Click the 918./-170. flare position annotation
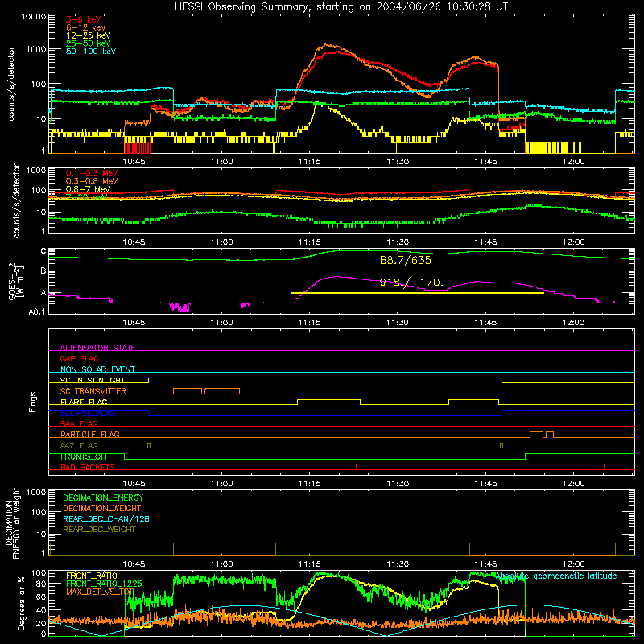This screenshot has height=644, width=644. tap(411, 283)
